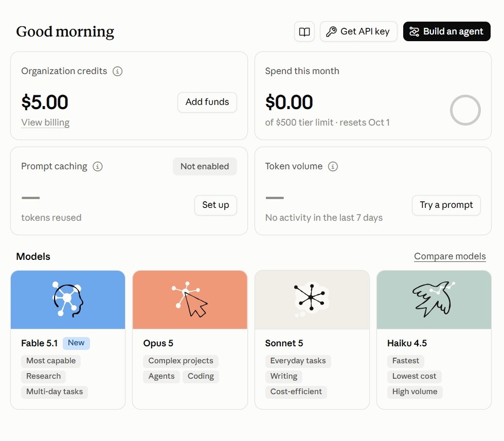This screenshot has height=441, width=504.
Task: Click the Models section heading
Action: [33, 256]
